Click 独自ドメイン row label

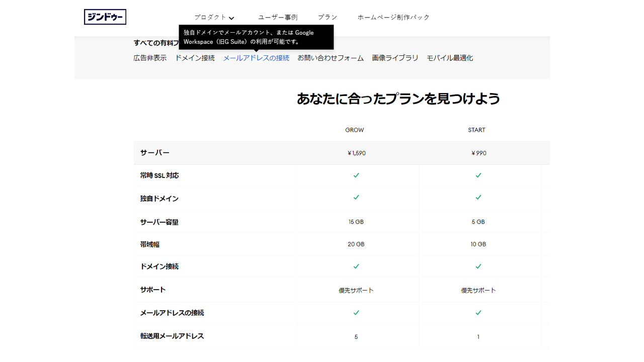159,199
